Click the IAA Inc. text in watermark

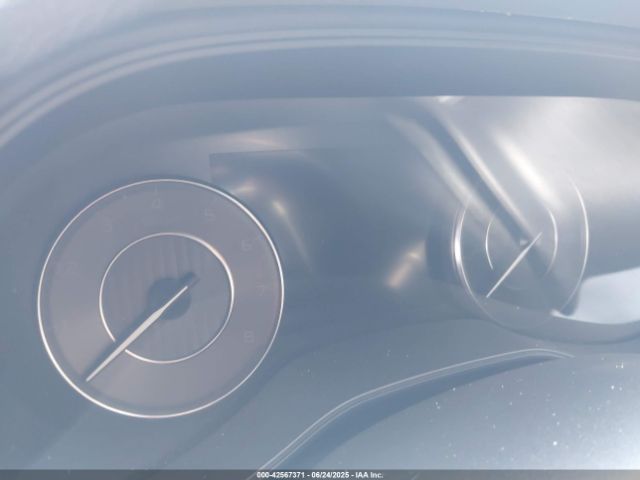[370, 475]
